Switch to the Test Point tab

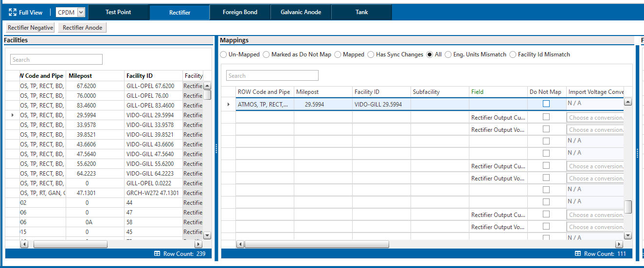click(118, 12)
